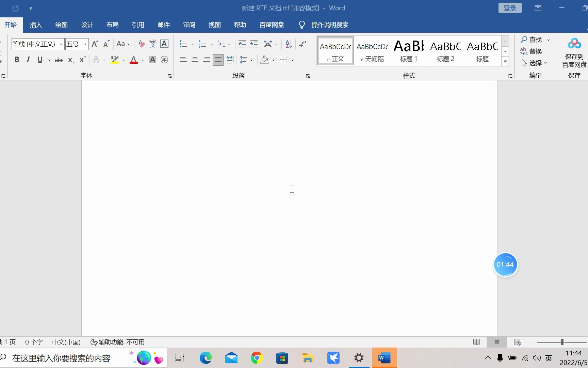This screenshot has width=588, height=368.
Task: Open the font dialog launcher
Action: tap(169, 76)
